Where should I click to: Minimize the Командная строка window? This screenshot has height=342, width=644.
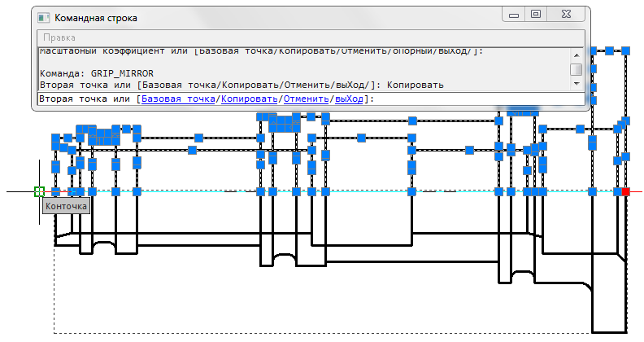[513, 15]
